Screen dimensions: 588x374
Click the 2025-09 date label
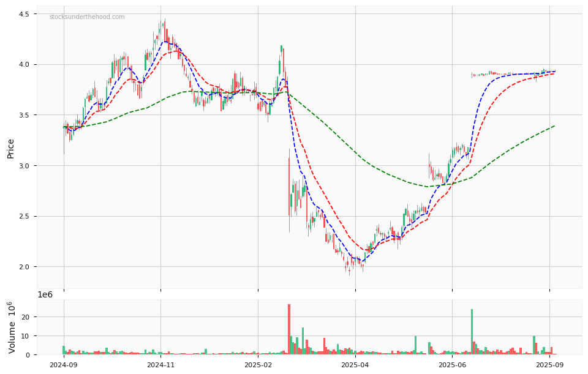click(550, 365)
